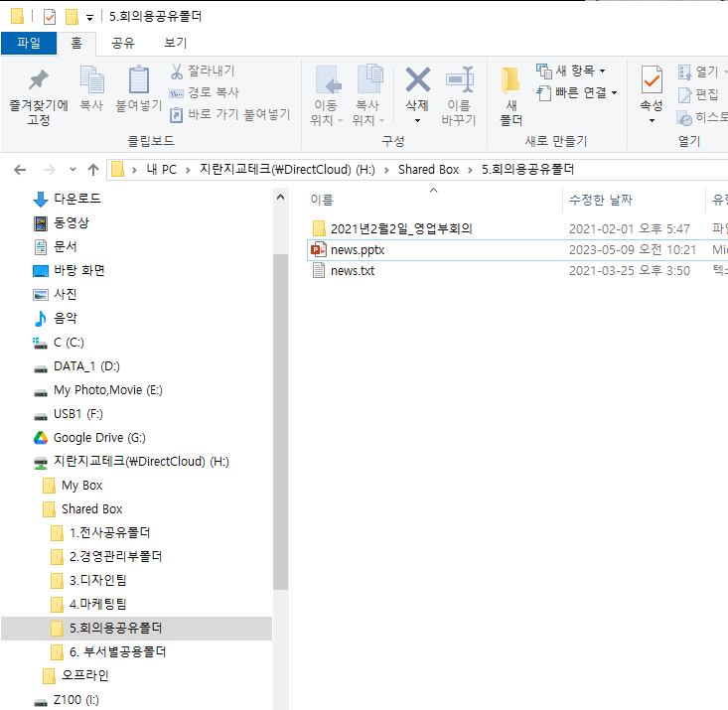This screenshot has height=710, width=728.
Task: Open the View ribbon tab
Action: (x=175, y=43)
